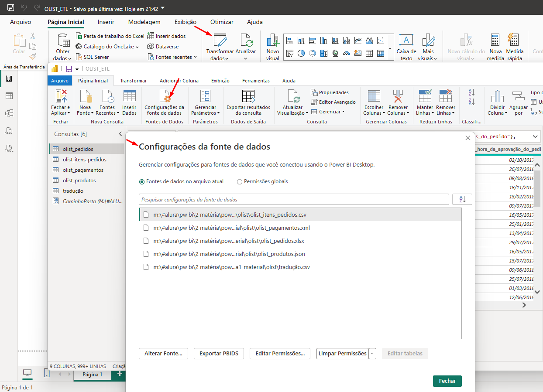
Task: Select the olist_pagamentos.xml data source
Action: 300,228
